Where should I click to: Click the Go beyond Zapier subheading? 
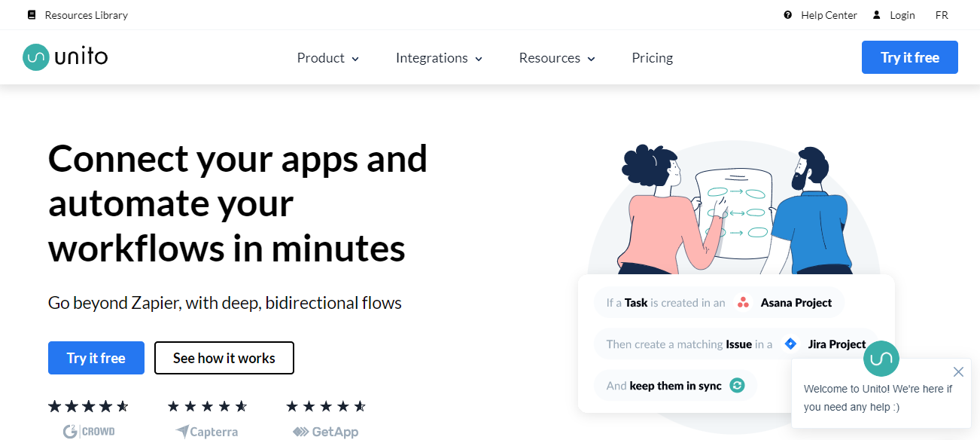coord(225,303)
